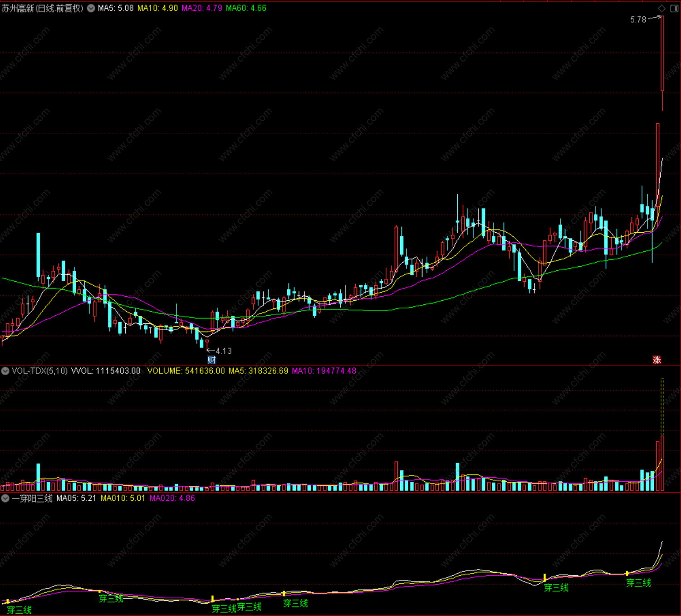Click the 5.78 high price label

(x=638, y=20)
